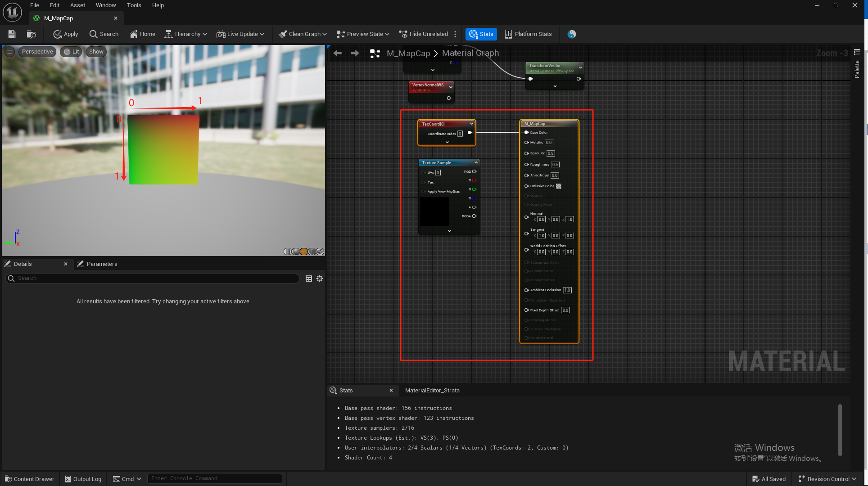
Task: Toggle Platform Stats display
Action: [528, 34]
